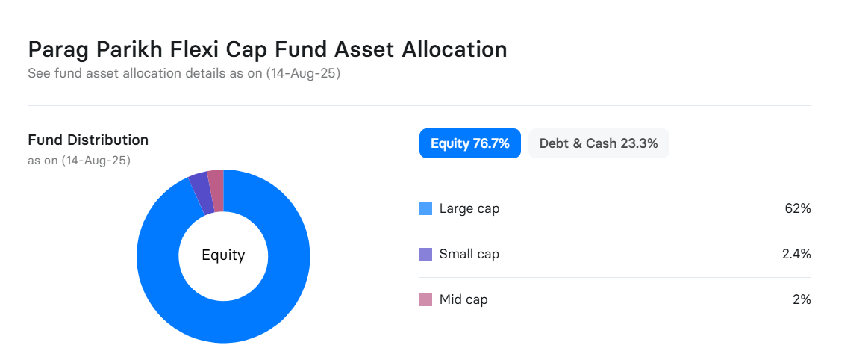Viewport: 868px width, 348px height.
Task: Select the Equity 76.7% tab
Action: 470,143
